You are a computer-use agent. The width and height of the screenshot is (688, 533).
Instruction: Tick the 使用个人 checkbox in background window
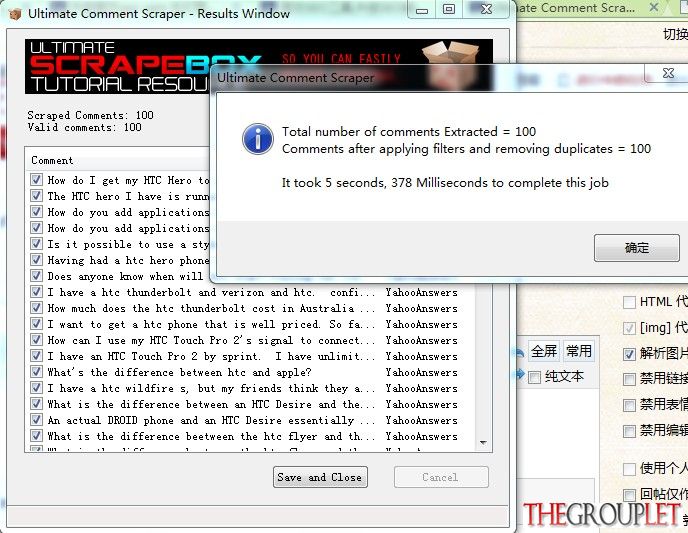pyautogui.click(x=629, y=469)
